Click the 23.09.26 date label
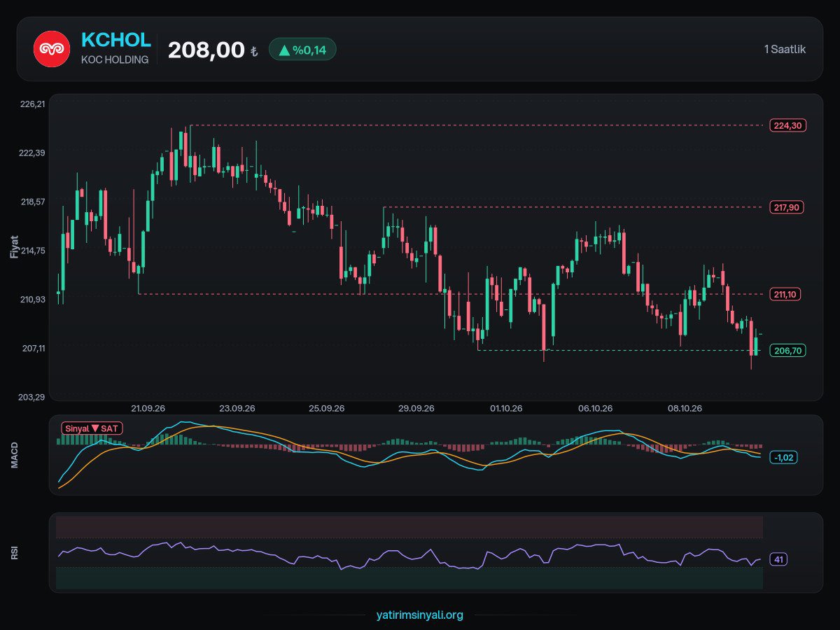Image resolution: width=840 pixels, height=630 pixels. click(x=237, y=408)
